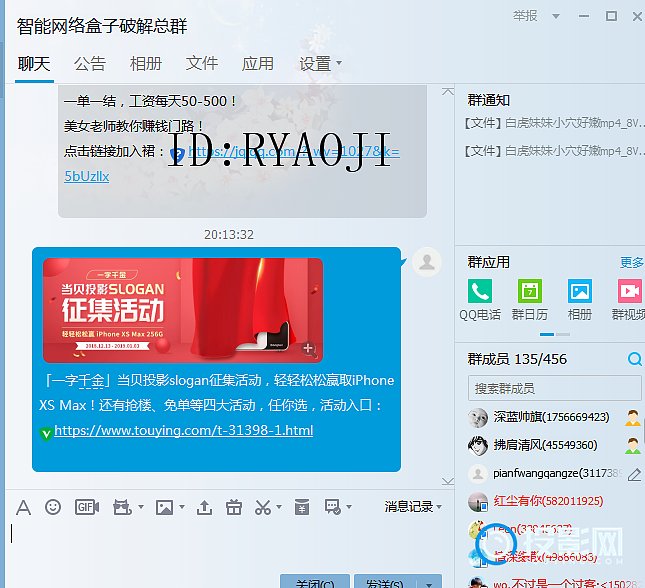Screen dimensions: 645x588
Task: Open the emoji smiley picker
Action: tap(53, 507)
